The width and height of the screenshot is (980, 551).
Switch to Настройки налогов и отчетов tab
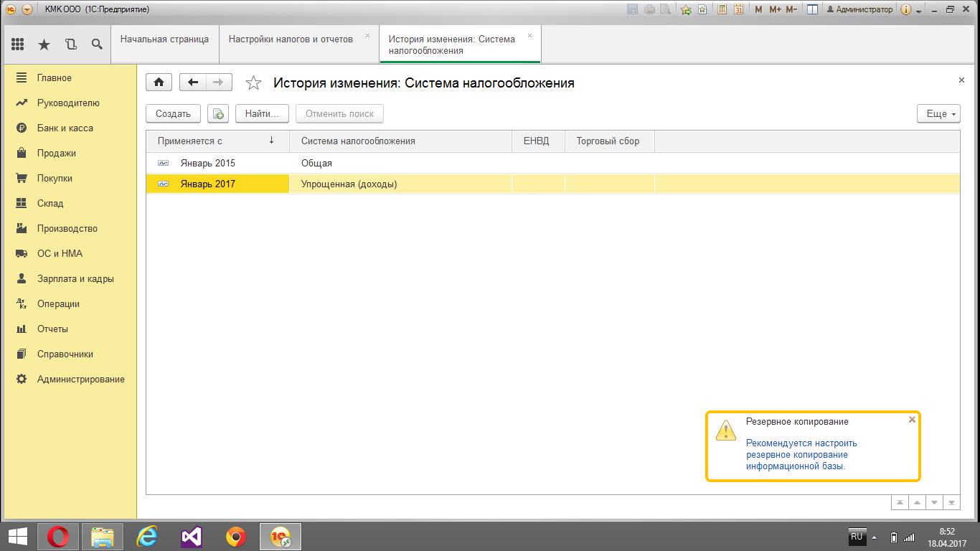coord(291,39)
